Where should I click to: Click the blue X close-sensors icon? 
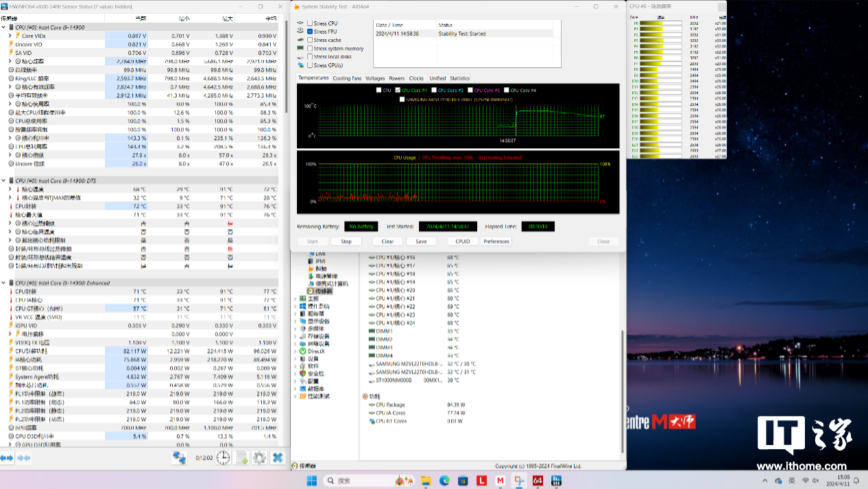[x=278, y=457]
